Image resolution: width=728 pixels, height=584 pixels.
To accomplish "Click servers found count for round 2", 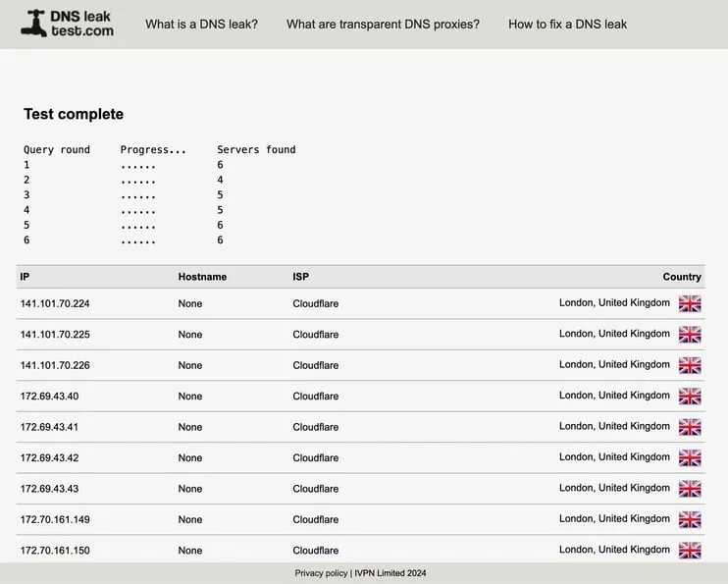I will pos(220,180).
